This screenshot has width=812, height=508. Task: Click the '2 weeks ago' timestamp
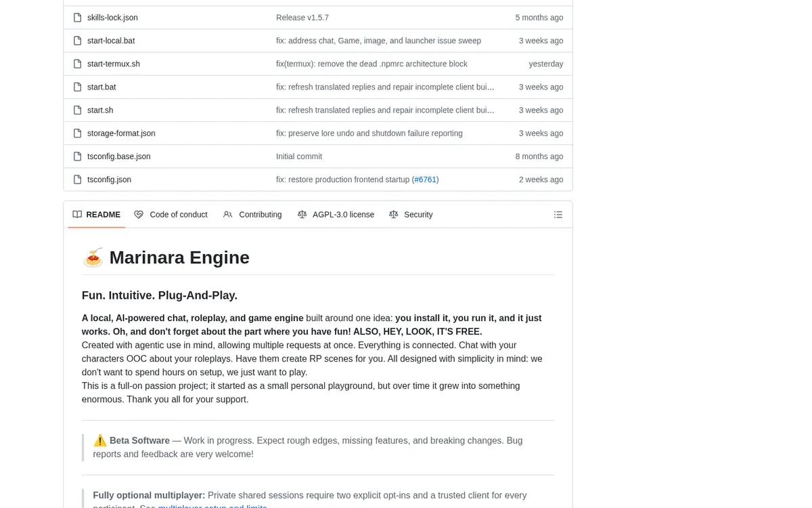541,179
